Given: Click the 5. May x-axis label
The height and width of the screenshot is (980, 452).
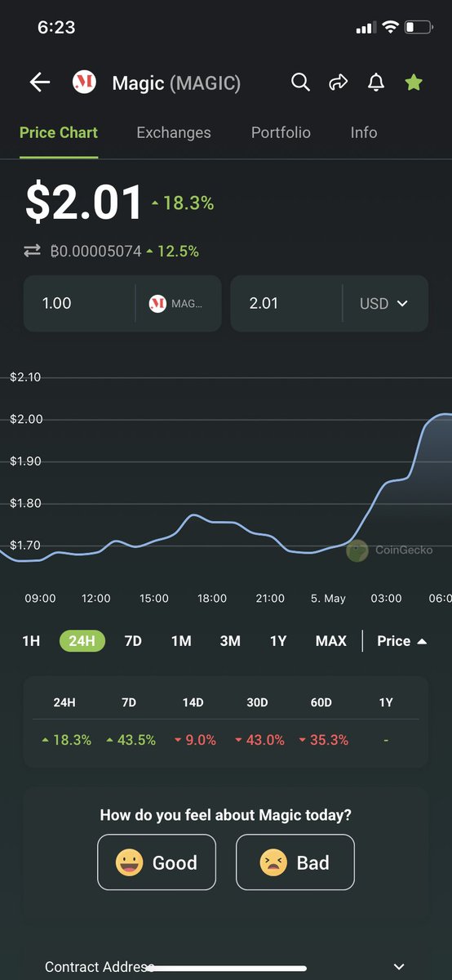Looking at the screenshot, I should pyautogui.click(x=328, y=599).
